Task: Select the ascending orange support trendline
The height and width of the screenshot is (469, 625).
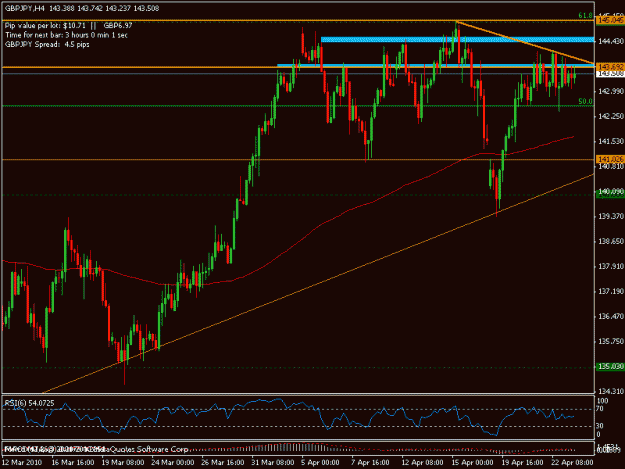Action: (318, 284)
